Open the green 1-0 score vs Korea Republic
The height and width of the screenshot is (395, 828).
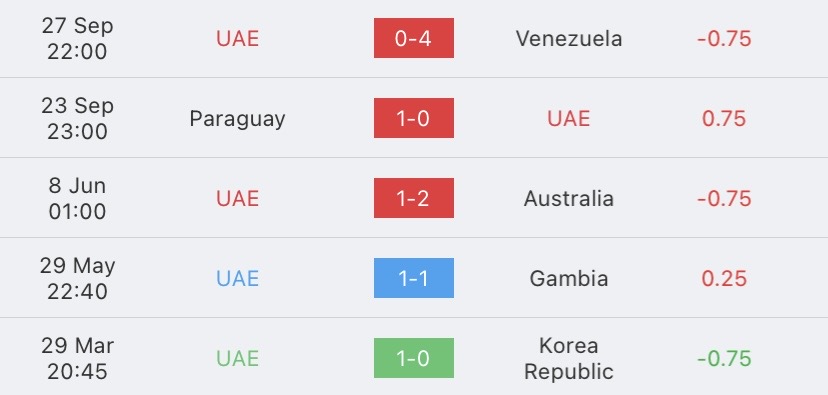coord(413,358)
